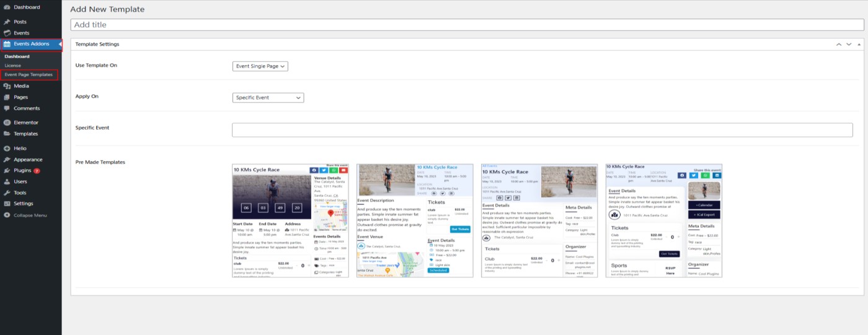Toggle the Template Settings panel triangle
Screen dimensions: 868x335
860,45
